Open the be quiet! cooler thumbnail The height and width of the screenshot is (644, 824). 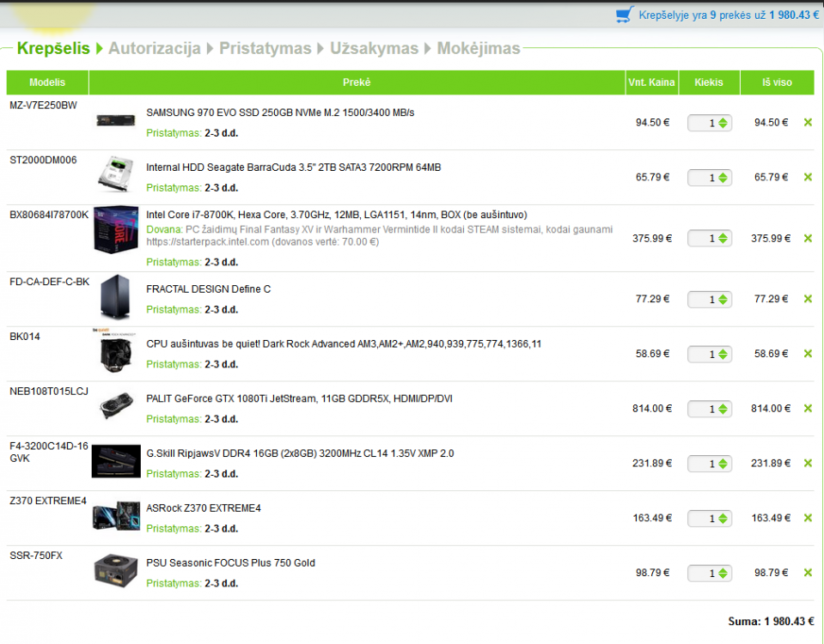(116, 351)
